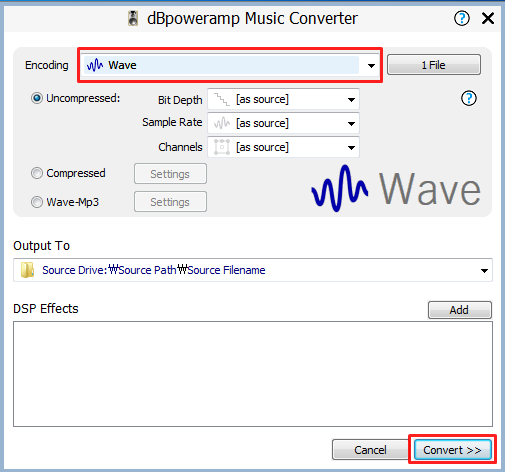
Task: Click the dBpoweramp speaker icon in title
Action: coord(133,18)
